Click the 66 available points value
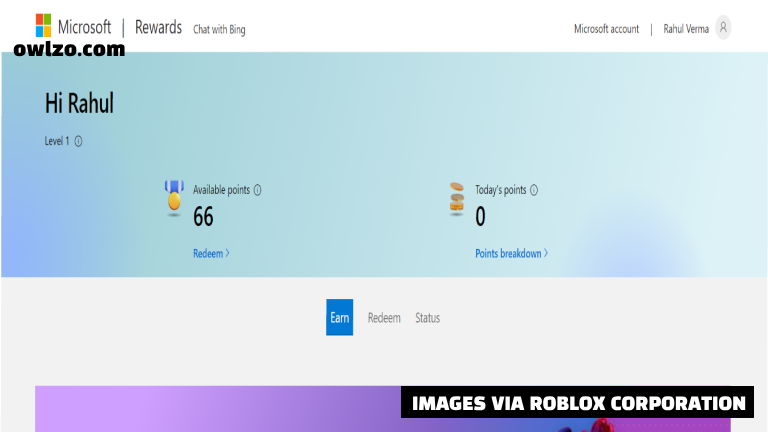Screen dimensions: 768x432 click(x=203, y=216)
